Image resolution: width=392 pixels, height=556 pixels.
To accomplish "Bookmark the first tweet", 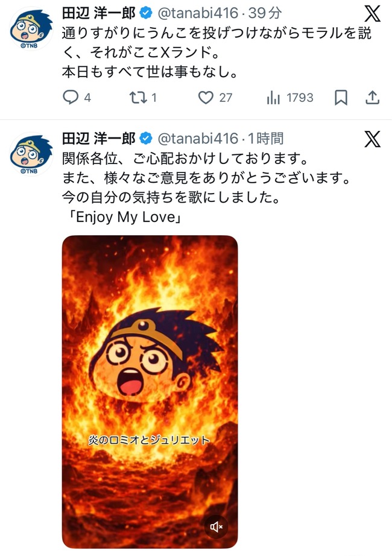I will pyautogui.click(x=341, y=98).
